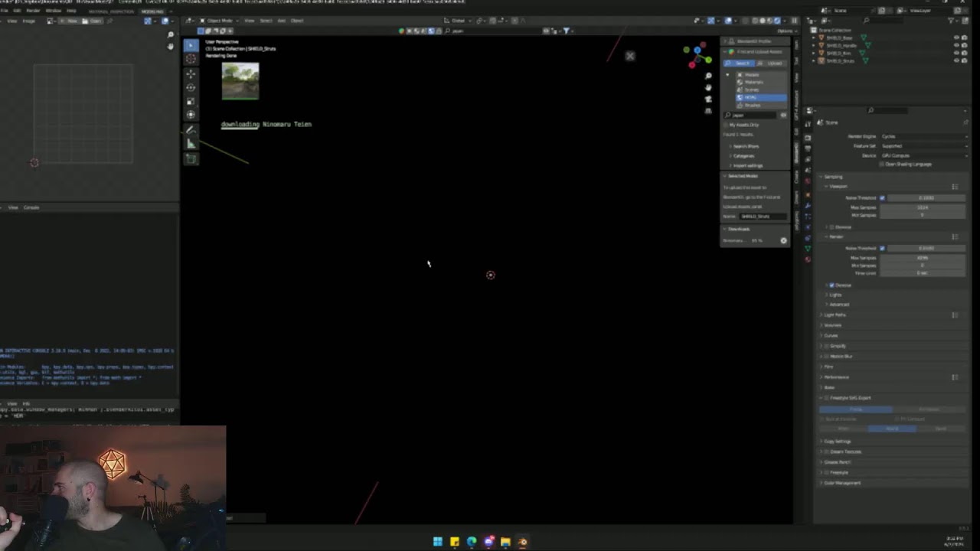Screen dimensions: 980x551
Task: Hide SHIELD_Handle in viewport via eye icon
Action: click(x=955, y=45)
